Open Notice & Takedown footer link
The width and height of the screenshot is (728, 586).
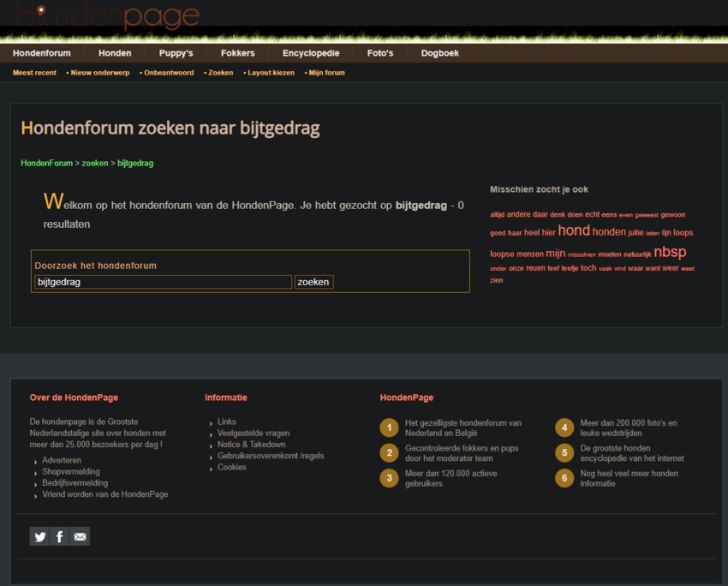(251, 445)
